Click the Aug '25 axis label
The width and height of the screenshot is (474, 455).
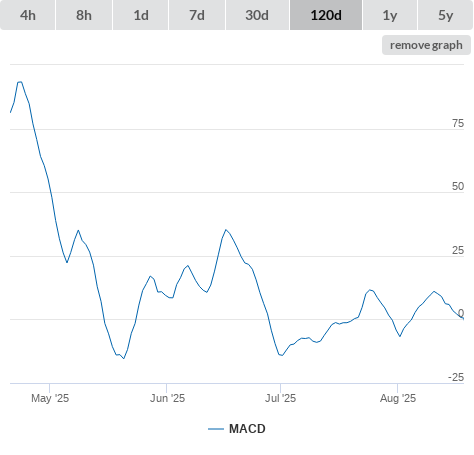[x=398, y=398]
